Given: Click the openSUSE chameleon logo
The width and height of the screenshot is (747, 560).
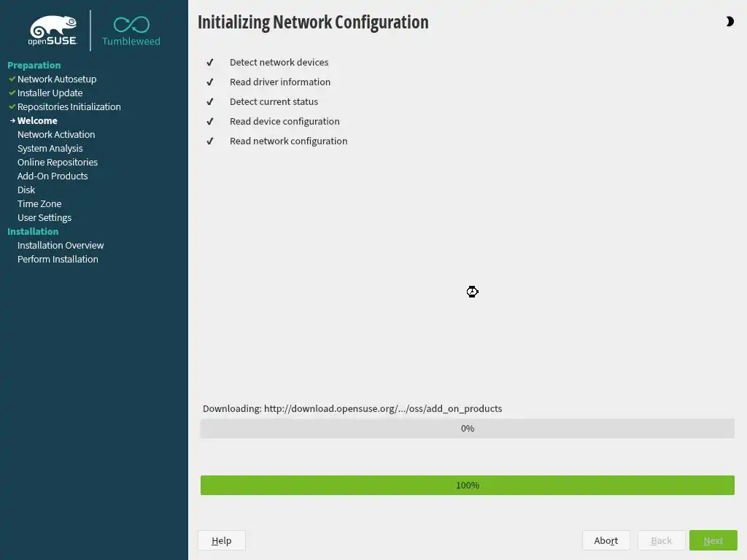Looking at the screenshot, I should tap(53, 31).
